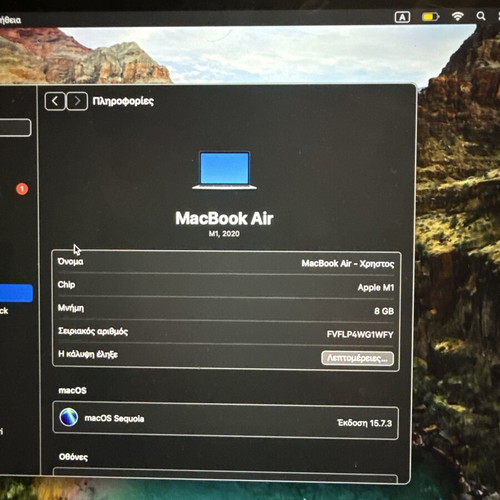Click the Μνήμη row label
The image size is (500, 500).
[x=71, y=308]
